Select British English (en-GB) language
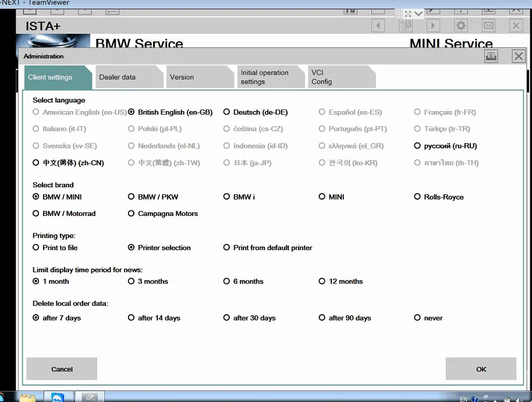This screenshot has height=402, width=532. coord(171,112)
